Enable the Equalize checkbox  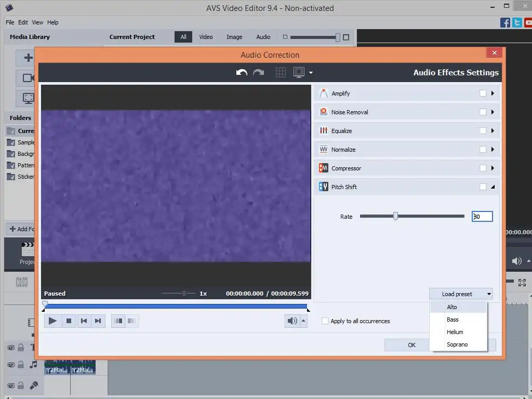pyautogui.click(x=483, y=130)
